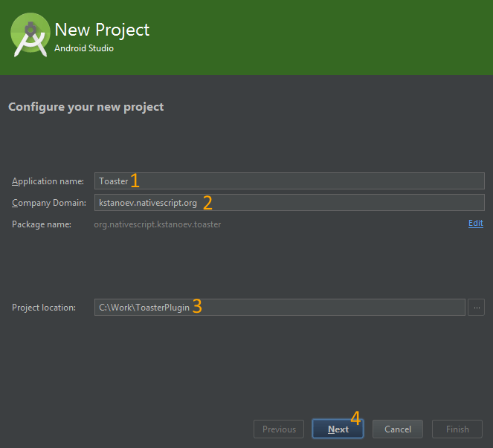Click the 'New Project' title text
Image resolution: width=493 pixels, height=448 pixels.
[102, 30]
